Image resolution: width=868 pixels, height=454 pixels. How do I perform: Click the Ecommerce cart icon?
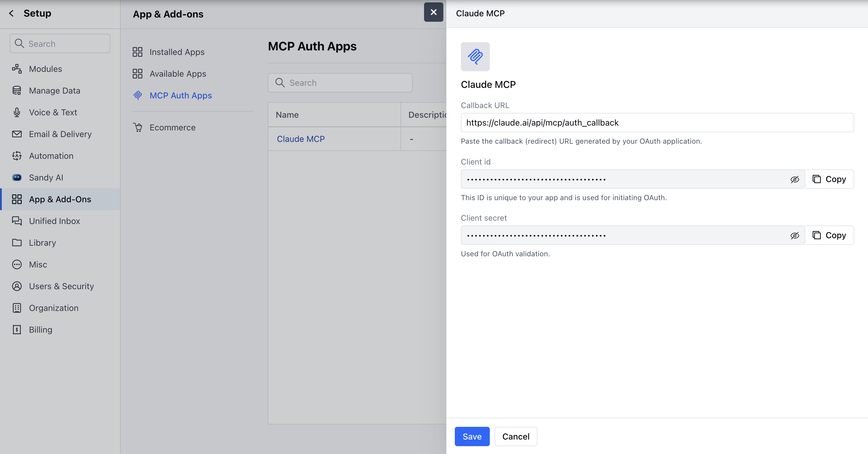click(138, 127)
